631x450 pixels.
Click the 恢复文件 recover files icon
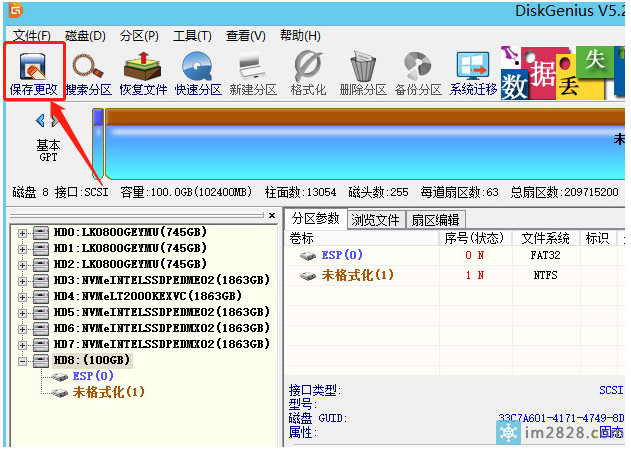click(143, 72)
